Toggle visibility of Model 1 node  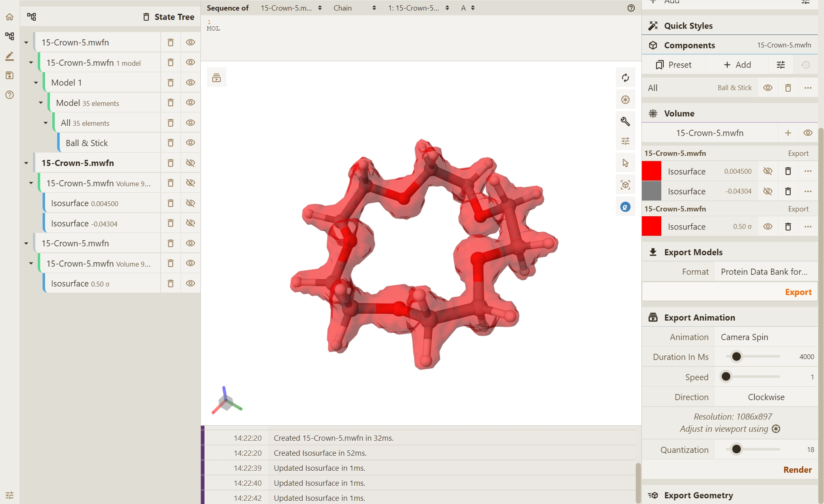tap(190, 82)
